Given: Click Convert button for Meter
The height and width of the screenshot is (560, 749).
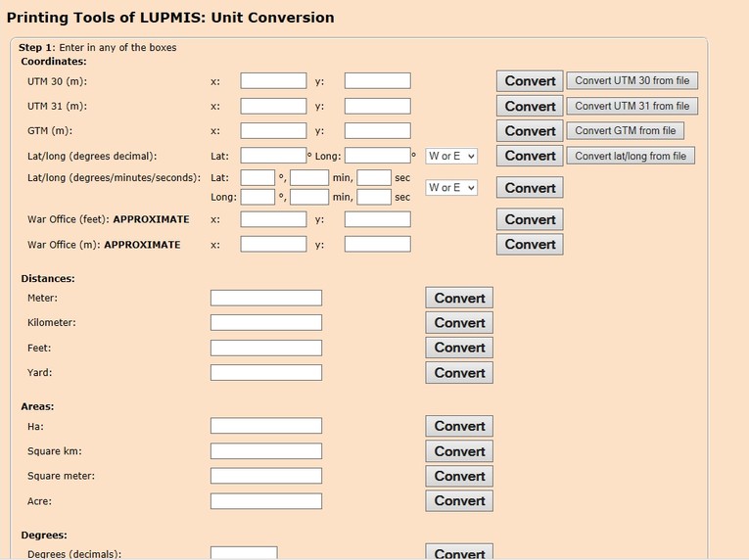Looking at the screenshot, I should click(x=459, y=298).
